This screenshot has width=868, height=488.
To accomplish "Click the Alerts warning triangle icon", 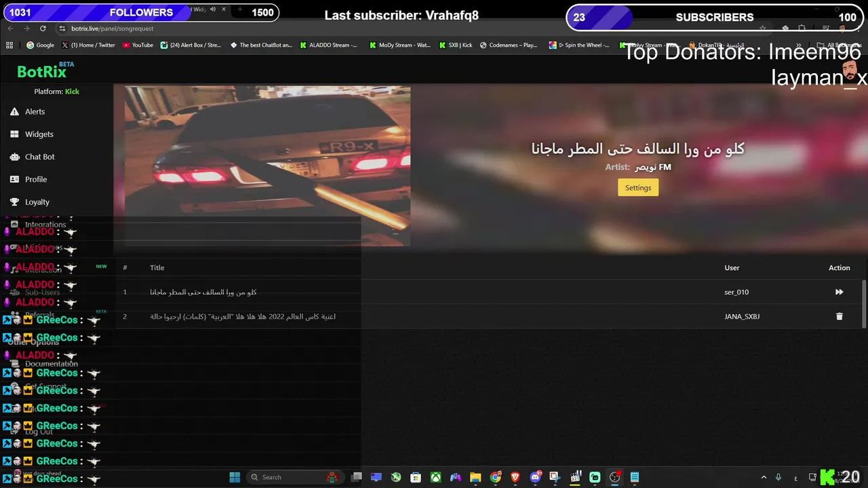I will tap(14, 112).
